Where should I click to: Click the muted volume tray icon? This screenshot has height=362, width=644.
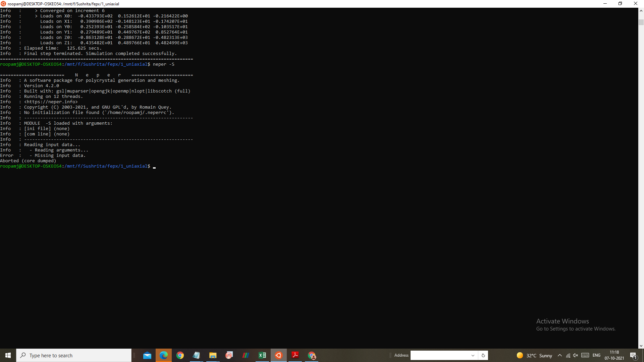576,355
